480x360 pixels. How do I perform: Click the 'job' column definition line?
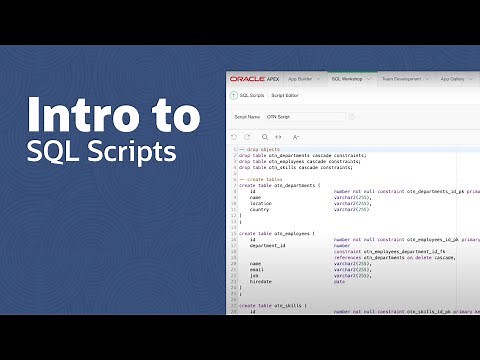click(x=311, y=275)
